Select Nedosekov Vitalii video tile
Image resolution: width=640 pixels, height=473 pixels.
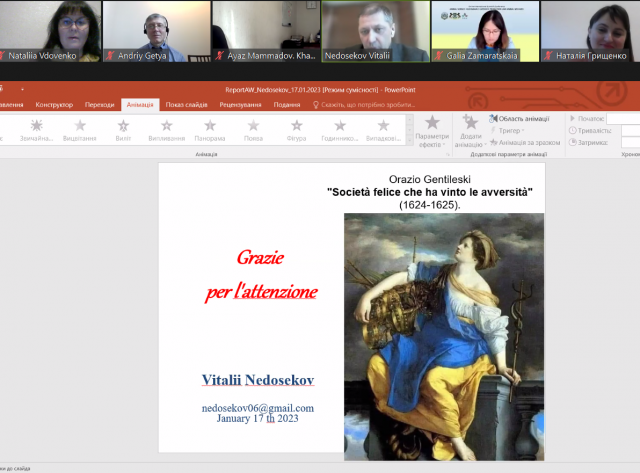coord(376,31)
